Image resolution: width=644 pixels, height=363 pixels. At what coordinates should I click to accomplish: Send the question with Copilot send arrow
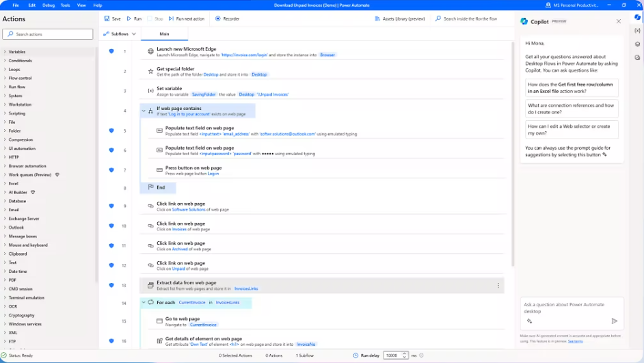pos(614,321)
